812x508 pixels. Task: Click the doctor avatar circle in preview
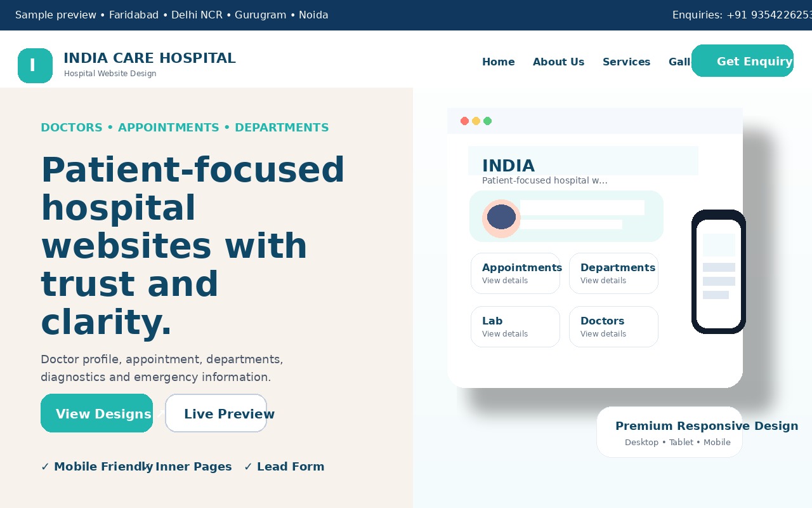(501, 218)
